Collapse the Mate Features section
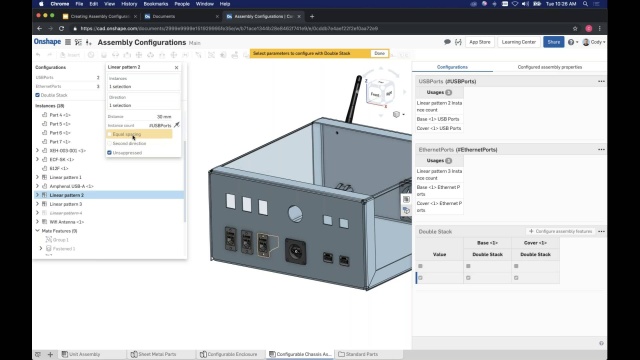This screenshot has width=640, height=360. 38,231
